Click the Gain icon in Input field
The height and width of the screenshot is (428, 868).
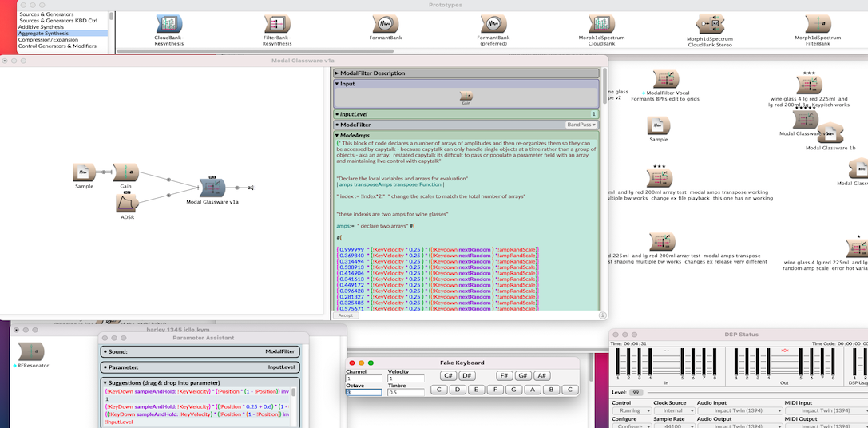(x=466, y=96)
